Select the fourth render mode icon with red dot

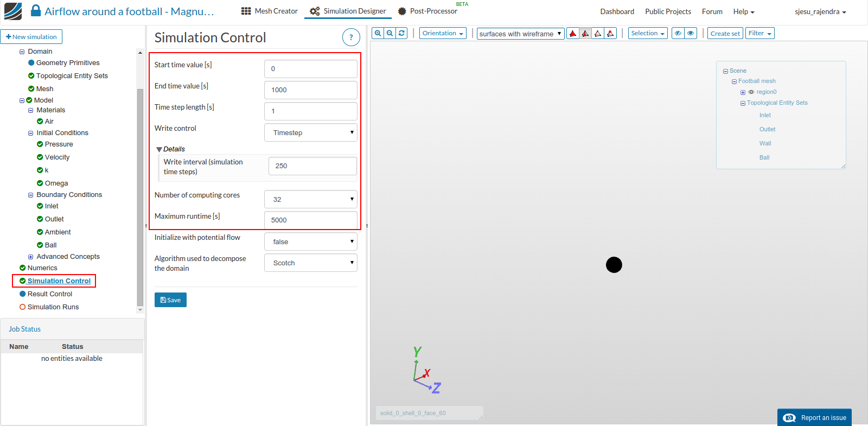pos(610,34)
